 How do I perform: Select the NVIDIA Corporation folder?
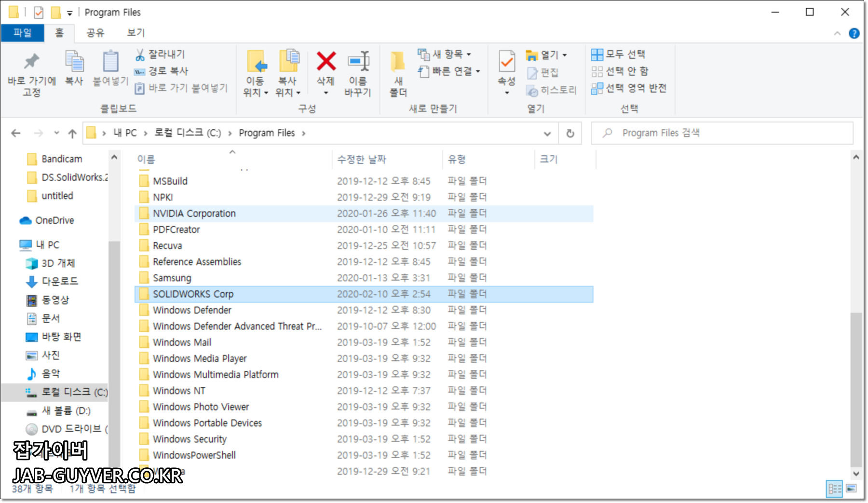[x=364, y=214]
